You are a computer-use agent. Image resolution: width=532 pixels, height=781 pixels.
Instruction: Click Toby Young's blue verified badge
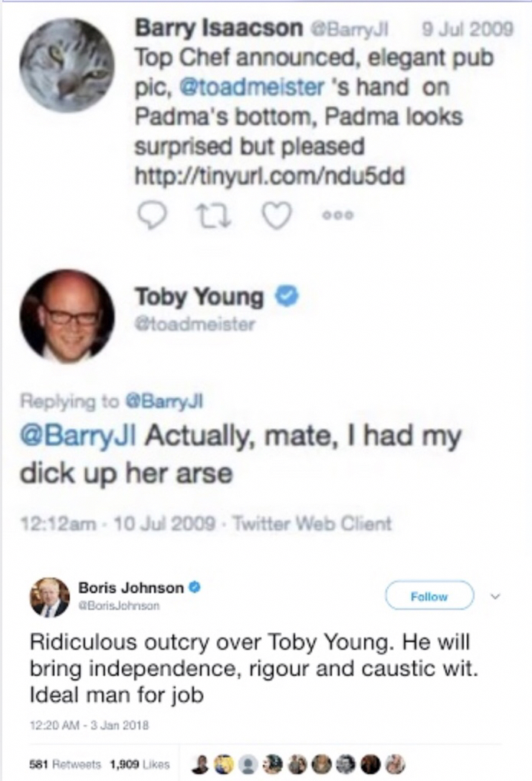(x=287, y=297)
